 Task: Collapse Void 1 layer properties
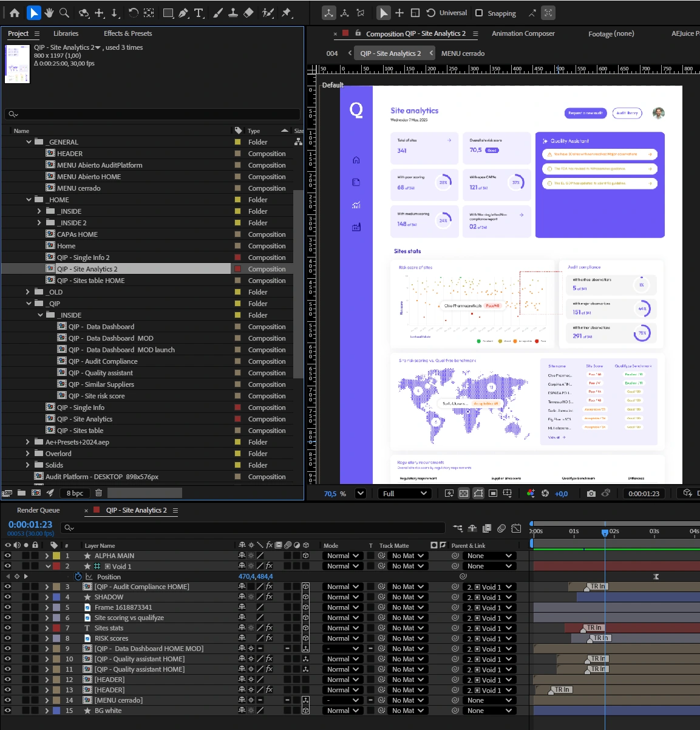click(48, 566)
